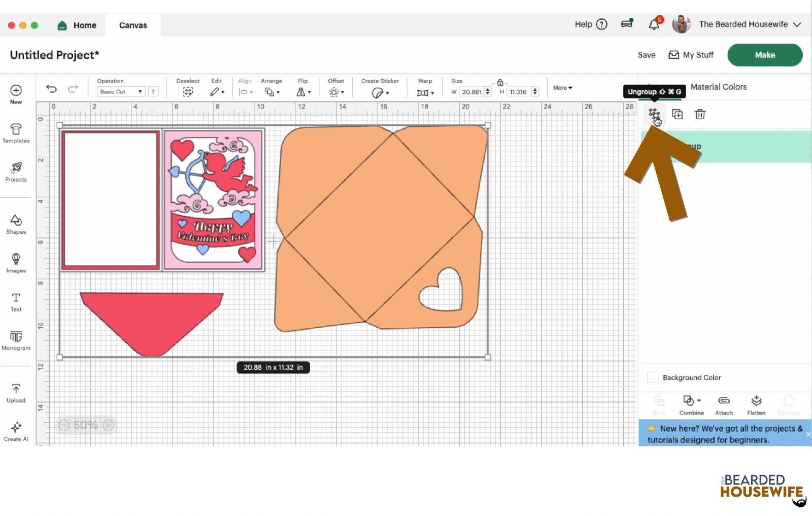Select the Ungroup icon above the layers panel
Viewport: 812px width, 516px height.
[x=655, y=114]
